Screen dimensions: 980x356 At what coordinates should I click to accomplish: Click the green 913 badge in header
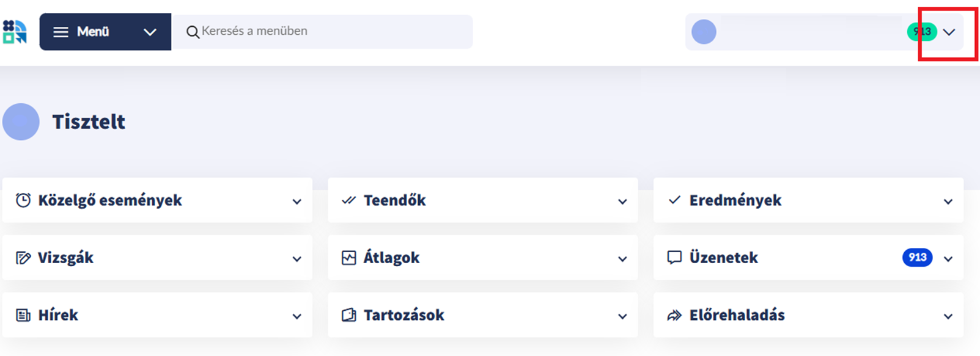point(922,32)
